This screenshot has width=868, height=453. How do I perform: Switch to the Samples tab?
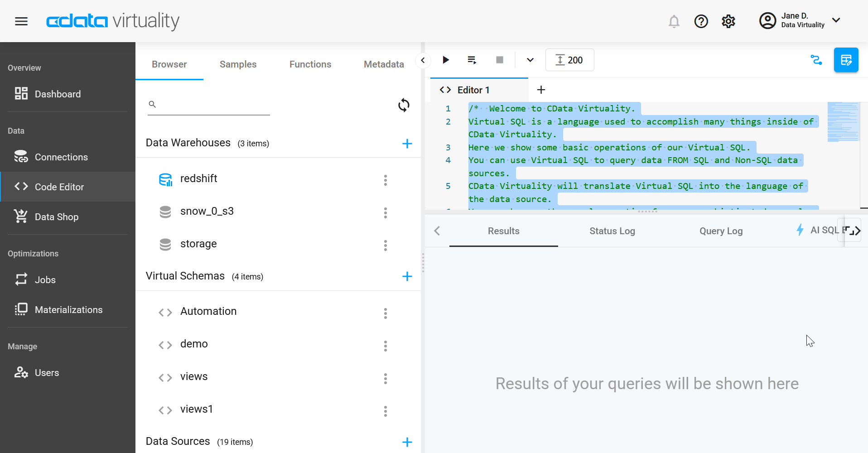(238, 64)
